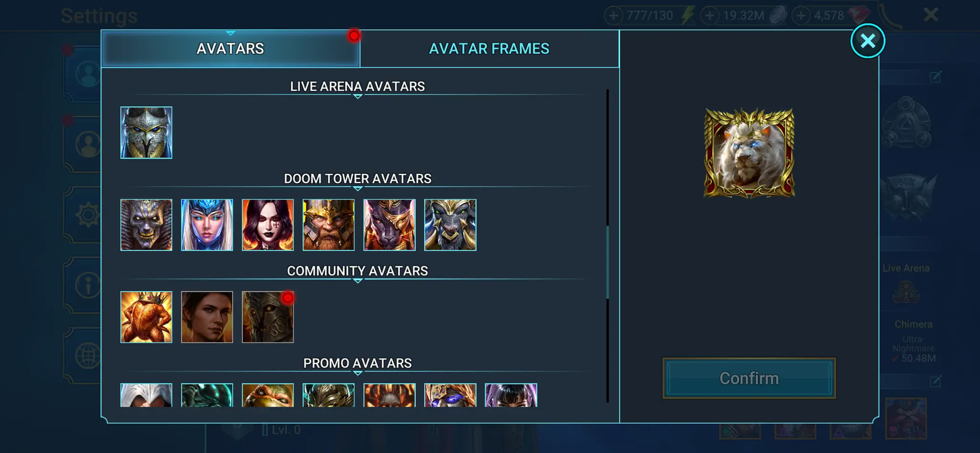Choose the new bronze helmet avatar with red dot

[x=267, y=317]
